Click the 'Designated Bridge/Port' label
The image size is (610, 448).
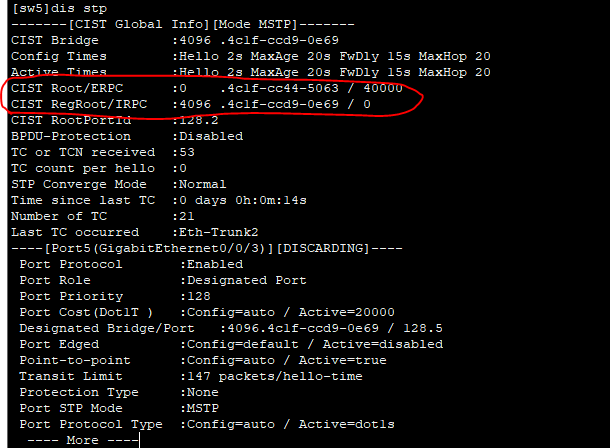tap(107, 329)
